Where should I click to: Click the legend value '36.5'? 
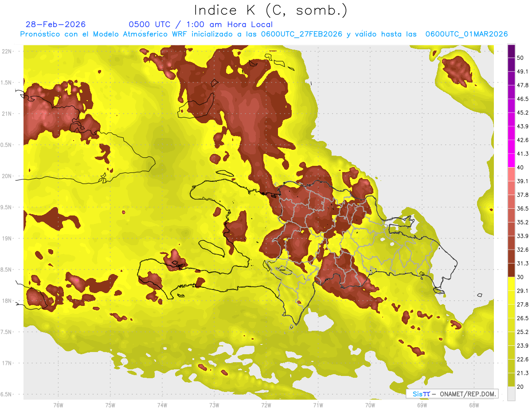point(522,208)
